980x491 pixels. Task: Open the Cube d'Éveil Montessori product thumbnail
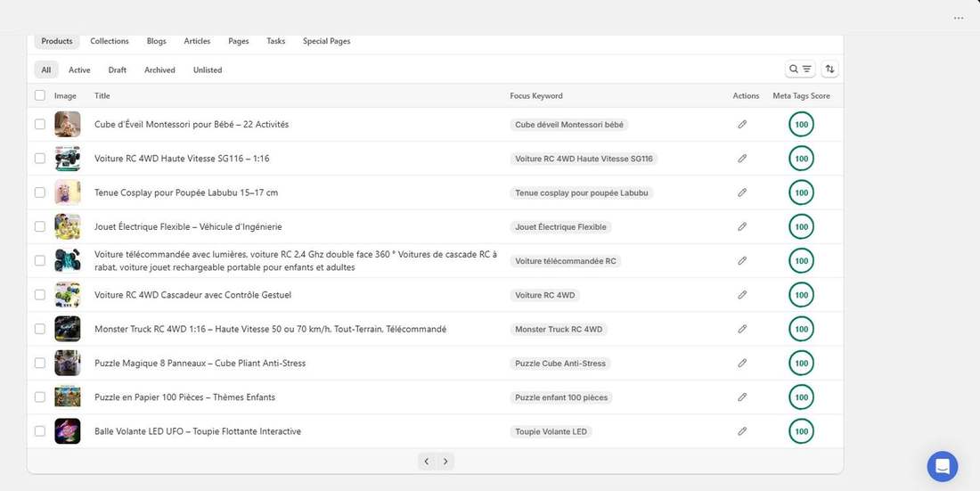coord(68,125)
